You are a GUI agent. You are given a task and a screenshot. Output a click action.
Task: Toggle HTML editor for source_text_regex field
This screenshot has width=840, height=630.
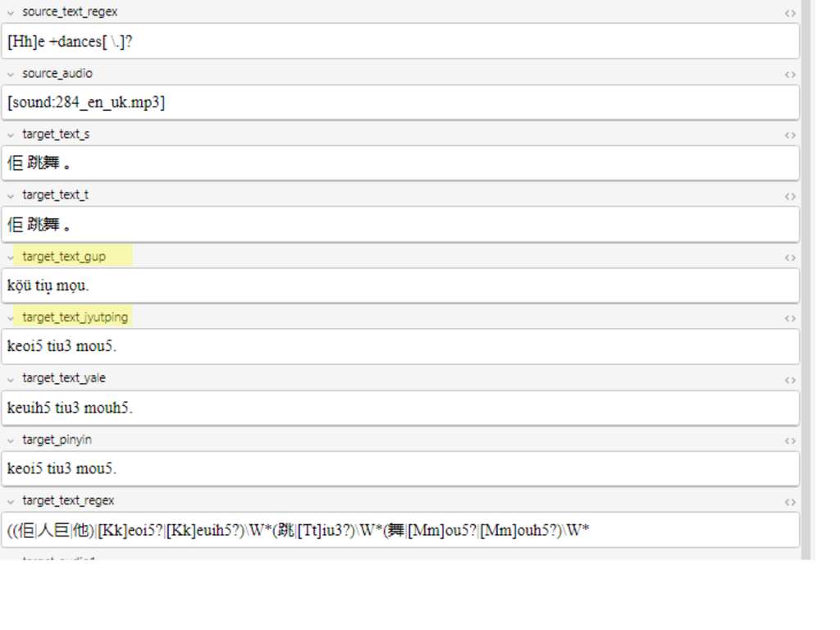pyautogui.click(x=790, y=13)
